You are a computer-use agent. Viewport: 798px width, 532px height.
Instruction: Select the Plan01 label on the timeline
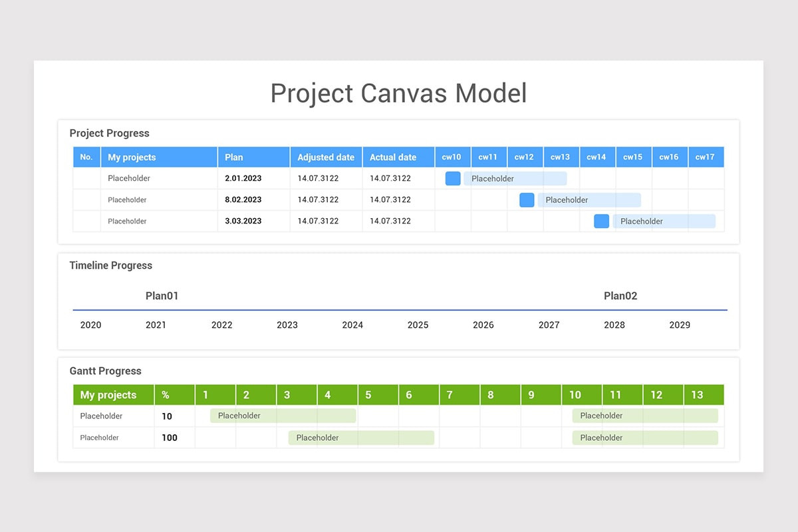point(162,296)
